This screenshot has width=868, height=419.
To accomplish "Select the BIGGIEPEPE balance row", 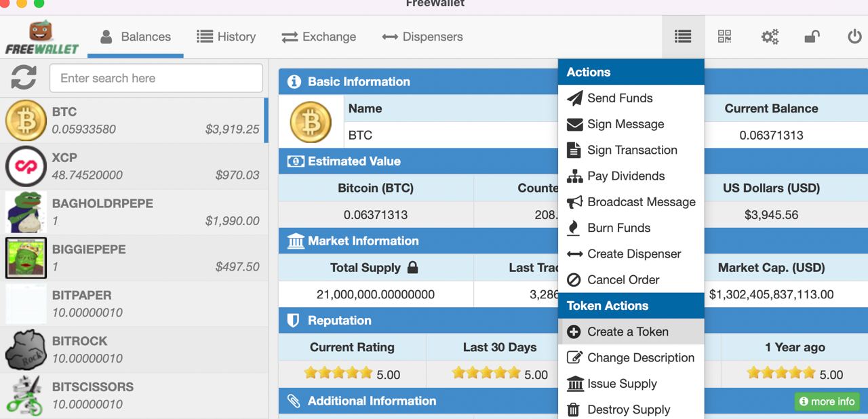I will [134, 258].
